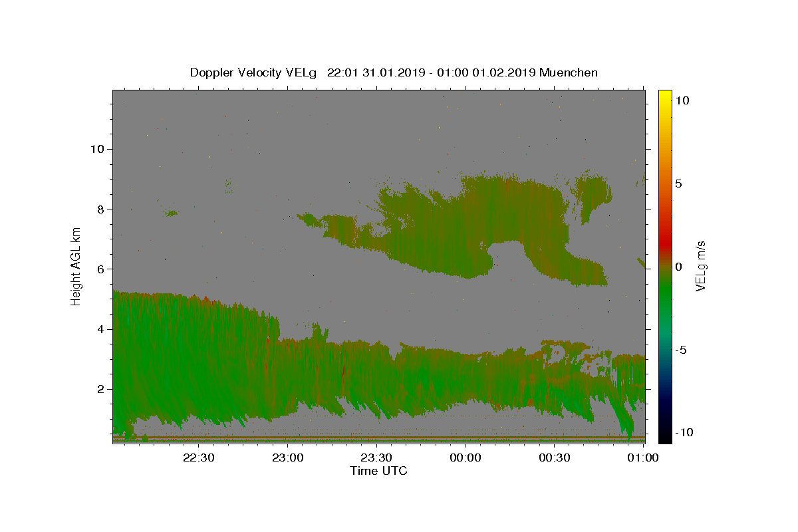This screenshot has height=532, width=798.
Task: Click colorbar value -10 at bottom
Action: point(684,432)
